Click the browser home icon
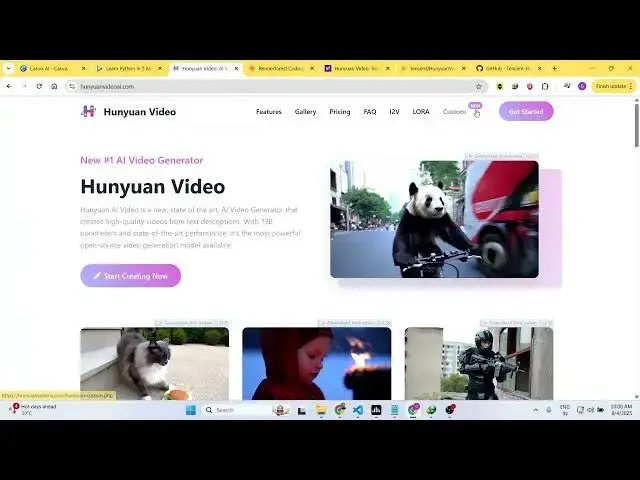 pos(54,87)
